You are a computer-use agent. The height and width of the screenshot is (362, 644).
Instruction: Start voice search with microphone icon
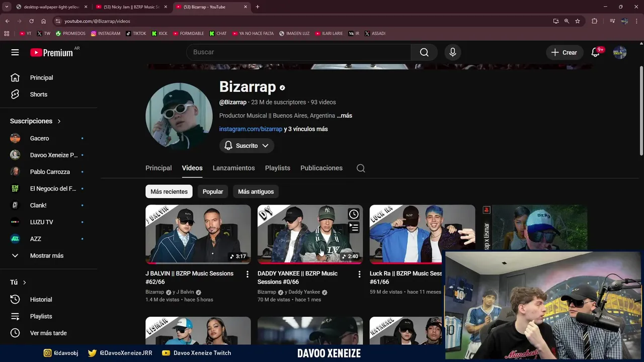click(x=453, y=52)
